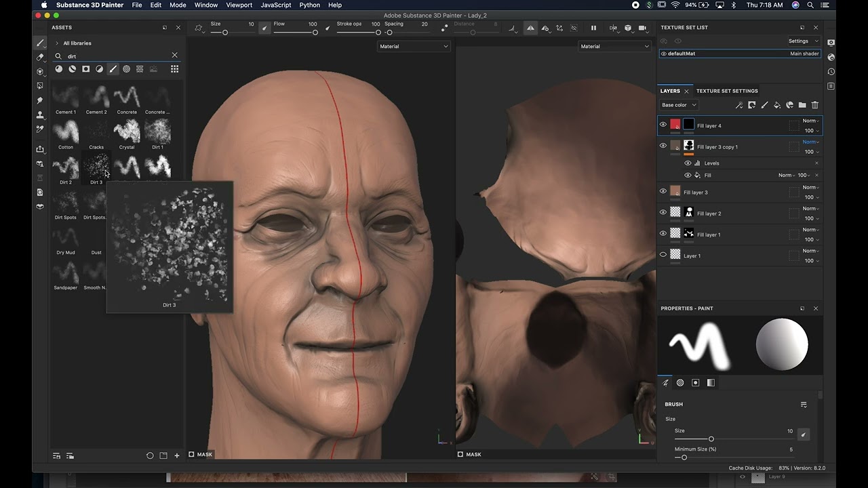Image resolution: width=868 pixels, height=488 pixels.
Task: Filter assets by smart masks icon
Action: coord(85,68)
